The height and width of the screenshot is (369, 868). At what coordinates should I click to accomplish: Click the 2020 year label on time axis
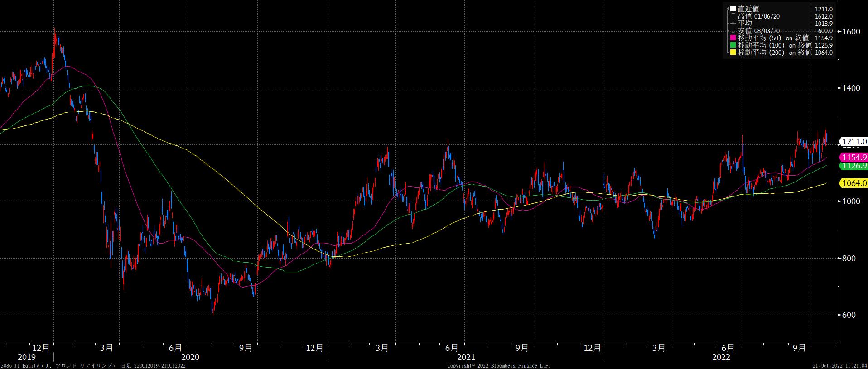[x=190, y=357]
